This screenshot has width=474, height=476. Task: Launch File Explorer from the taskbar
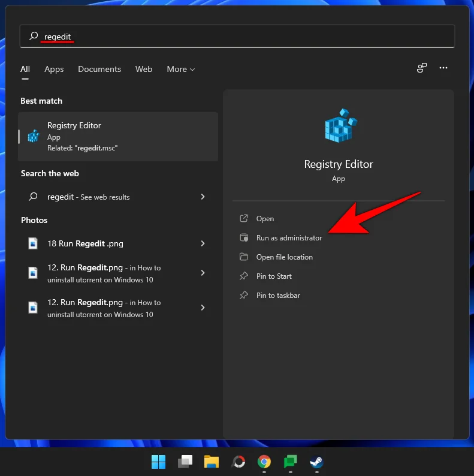pyautogui.click(x=211, y=462)
